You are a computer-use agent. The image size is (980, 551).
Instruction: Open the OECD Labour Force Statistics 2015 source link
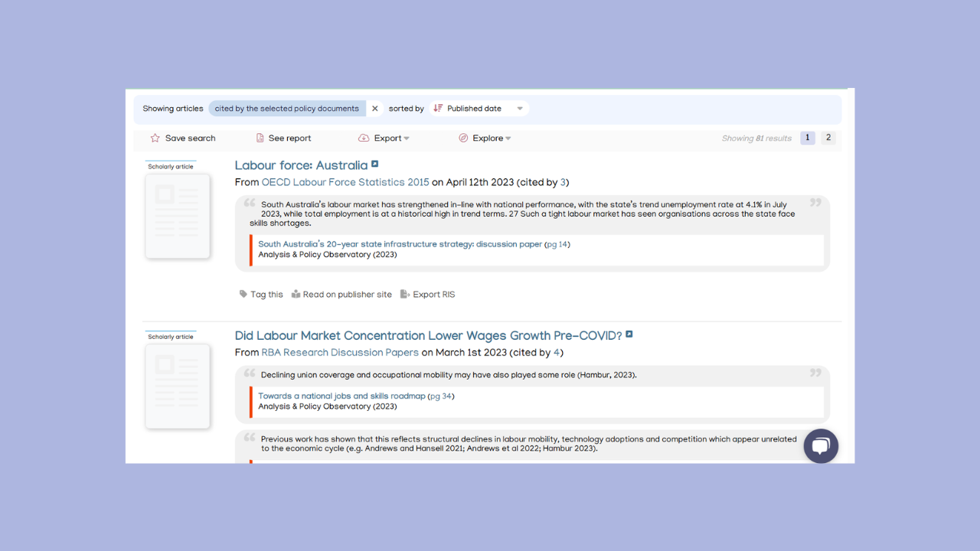coord(345,183)
